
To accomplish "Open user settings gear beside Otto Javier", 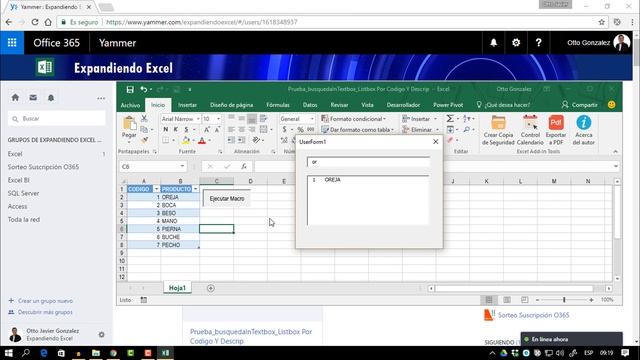I will [101, 335].
